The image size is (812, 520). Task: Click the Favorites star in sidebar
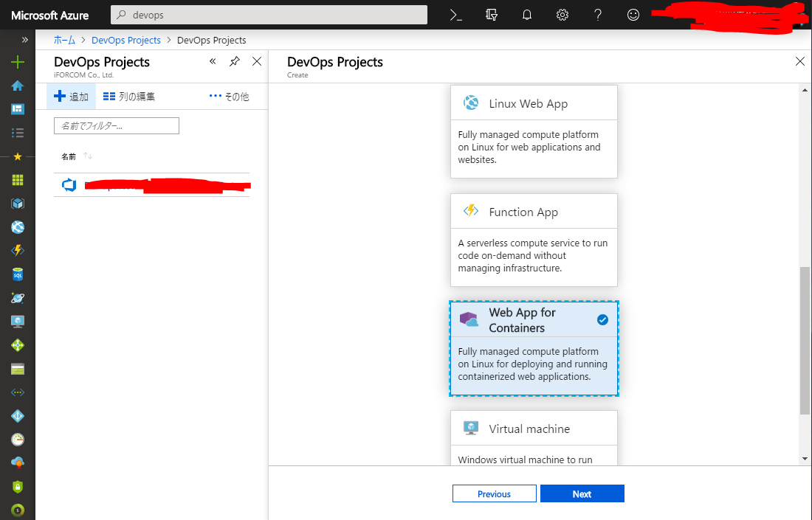pos(18,156)
